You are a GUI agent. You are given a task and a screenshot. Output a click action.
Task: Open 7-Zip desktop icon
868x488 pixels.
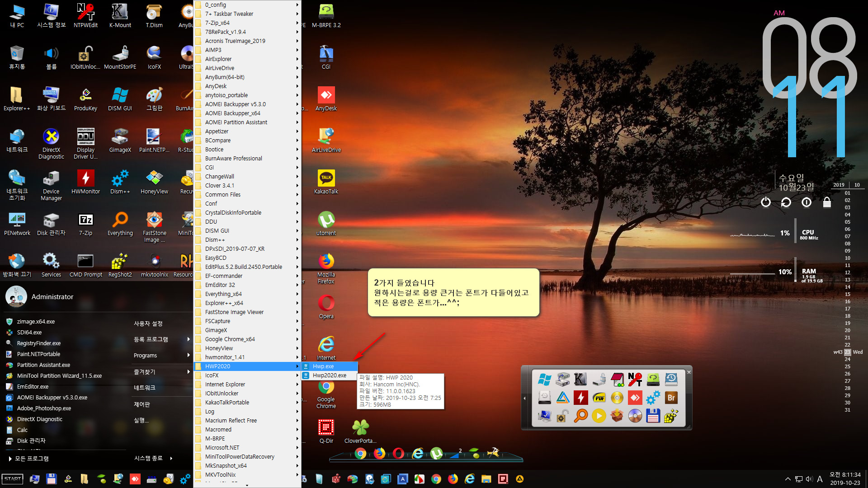(85, 224)
